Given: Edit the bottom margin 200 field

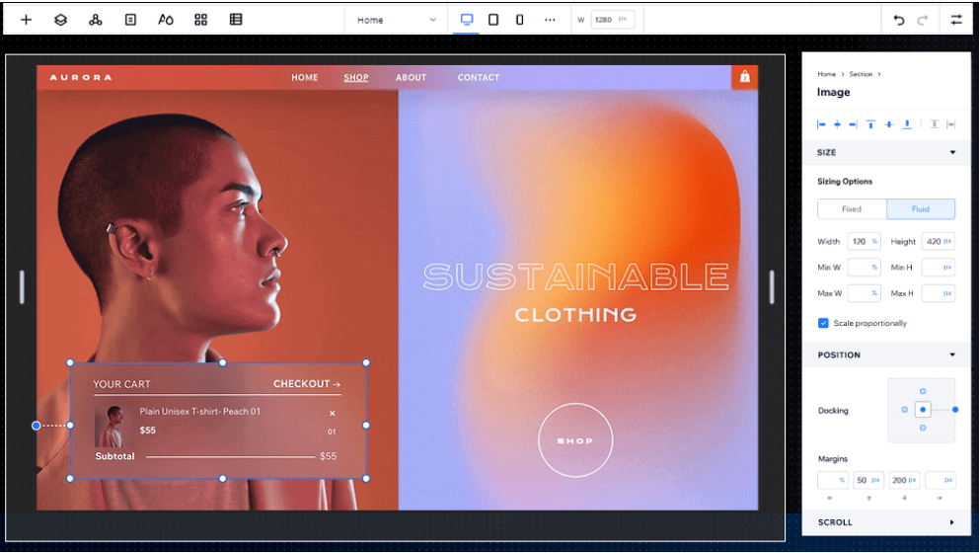Looking at the screenshot, I should (904, 480).
